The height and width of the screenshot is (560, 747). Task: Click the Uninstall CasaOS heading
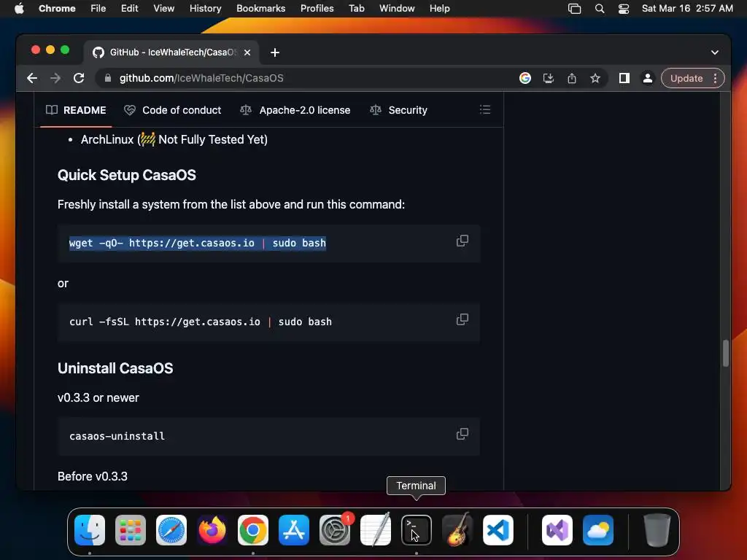115,368
